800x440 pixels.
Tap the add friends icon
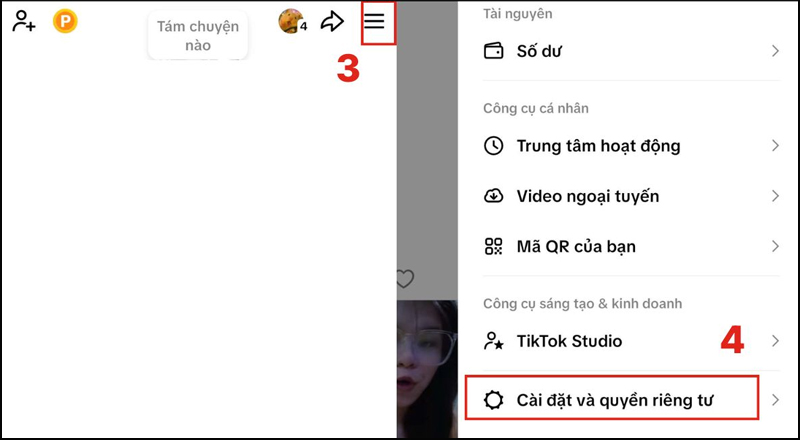(x=23, y=21)
